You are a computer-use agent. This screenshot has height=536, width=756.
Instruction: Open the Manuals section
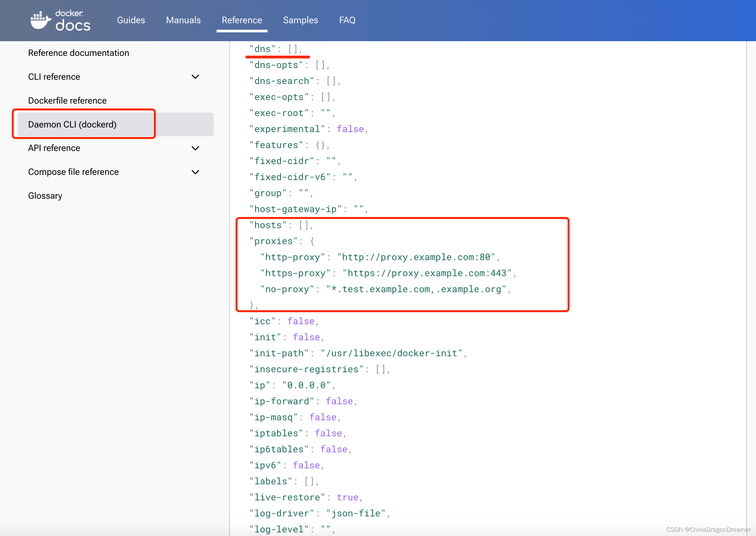coord(183,20)
